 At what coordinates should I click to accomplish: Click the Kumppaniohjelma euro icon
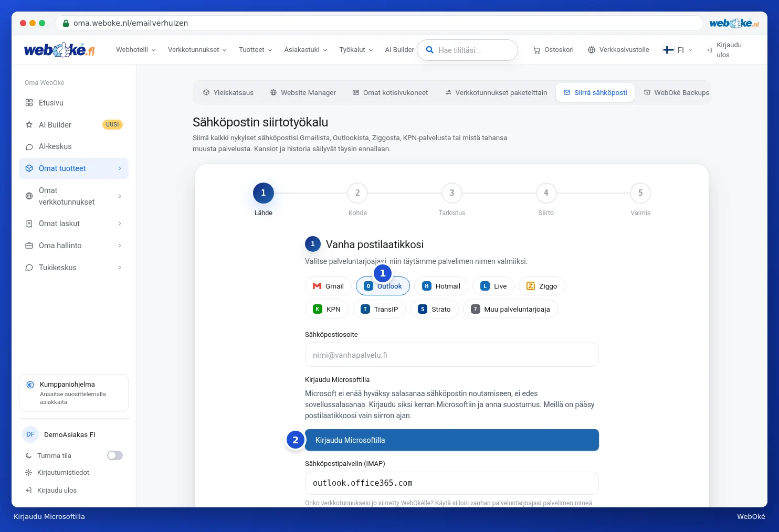pos(30,385)
